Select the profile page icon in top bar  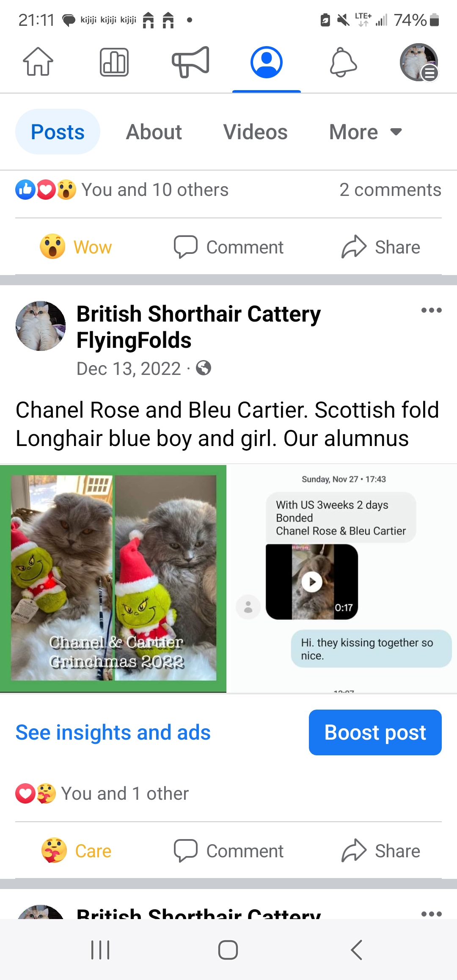point(267,62)
